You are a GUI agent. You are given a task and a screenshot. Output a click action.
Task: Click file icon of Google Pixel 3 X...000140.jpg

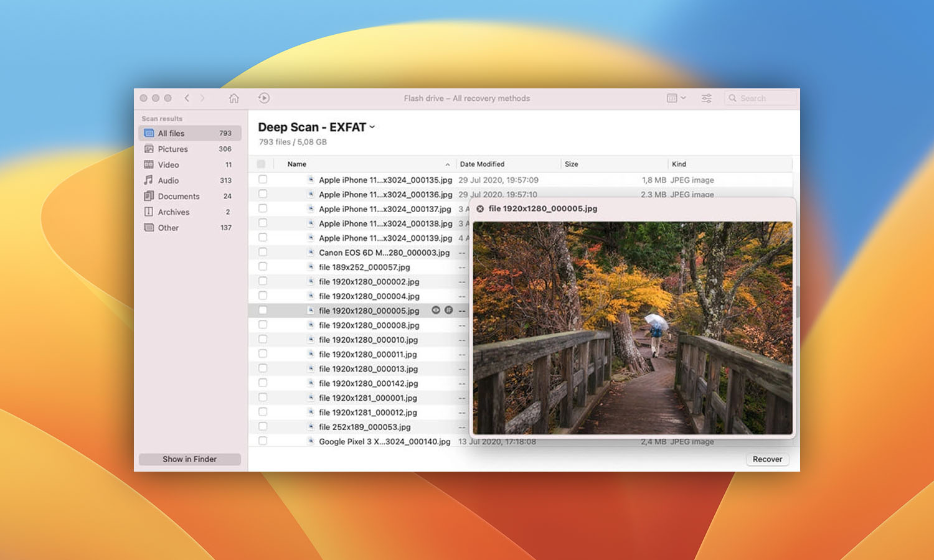point(311,441)
